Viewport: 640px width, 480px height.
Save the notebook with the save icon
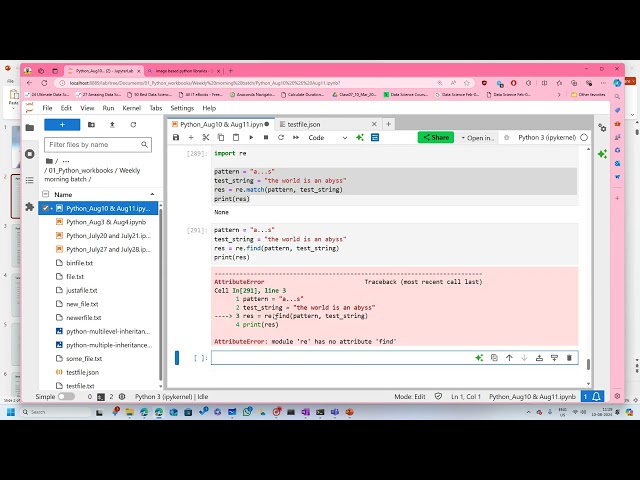[x=176, y=138]
